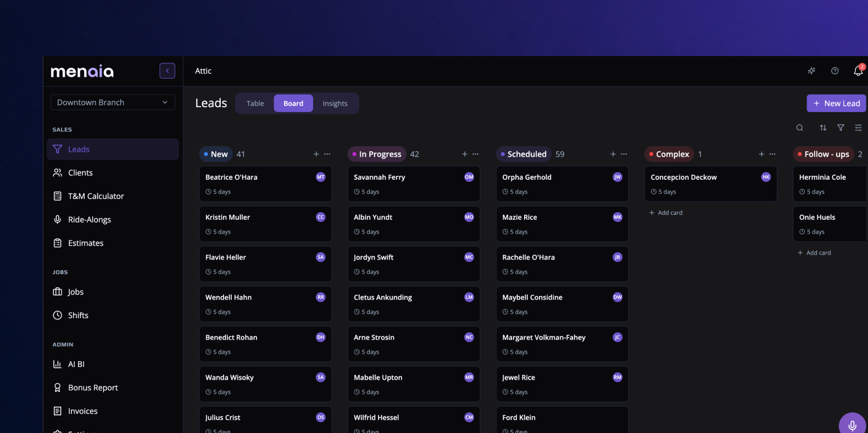Add a card to New column

(x=316, y=154)
